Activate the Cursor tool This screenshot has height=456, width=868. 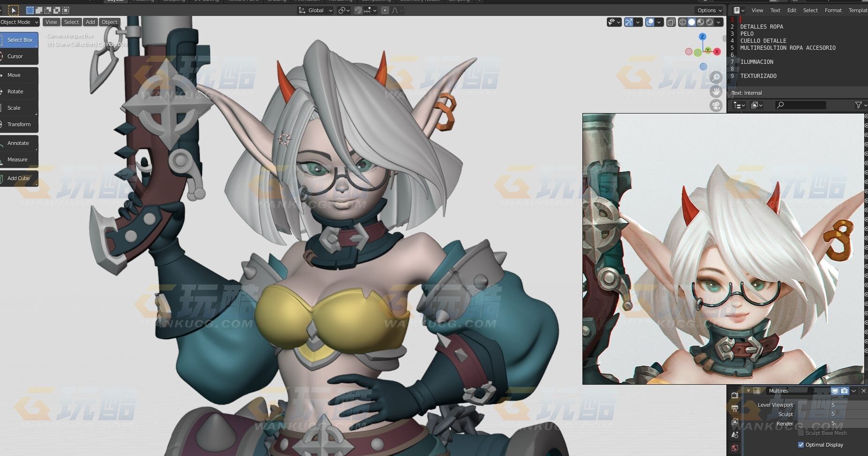coord(19,56)
